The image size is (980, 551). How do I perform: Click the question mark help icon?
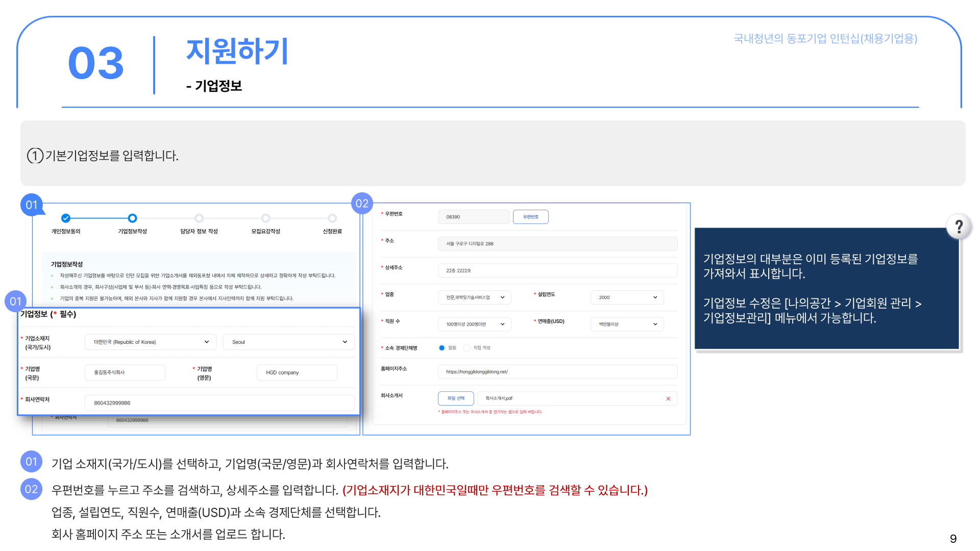point(959,227)
